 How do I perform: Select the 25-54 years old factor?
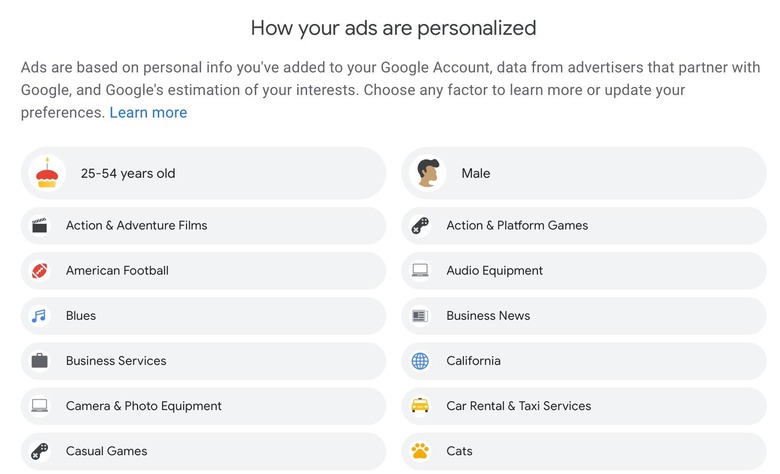click(203, 173)
